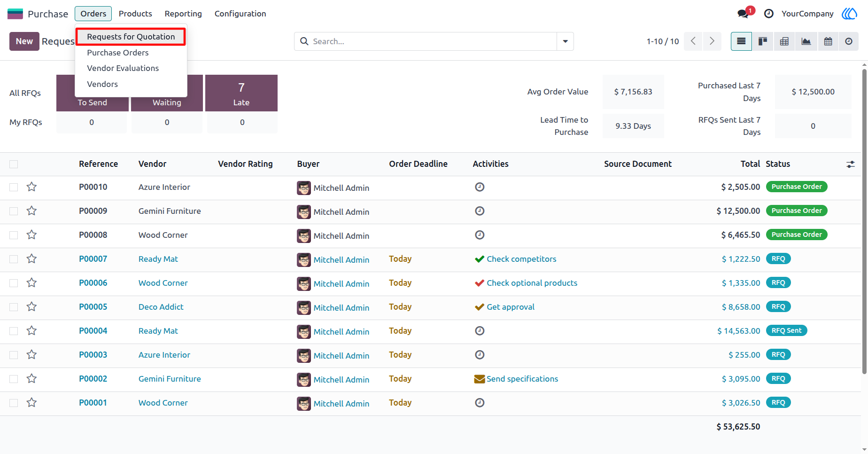Switch to activity view
The width and height of the screenshot is (868, 454).
[849, 41]
